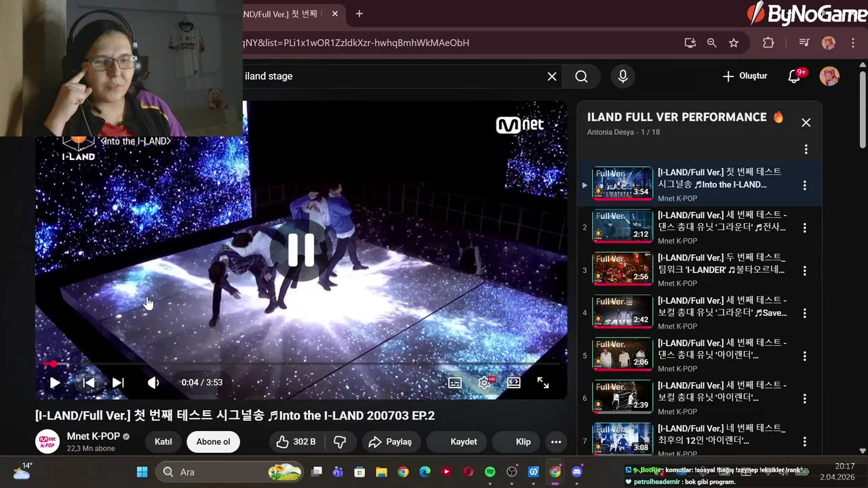
Task: Skip to the next video in playlist
Action: (x=118, y=382)
